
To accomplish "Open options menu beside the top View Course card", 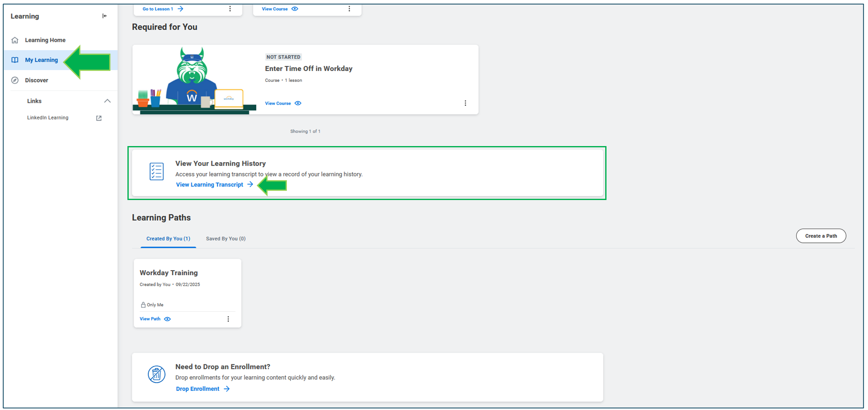I will pyautogui.click(x=349, y=9).
